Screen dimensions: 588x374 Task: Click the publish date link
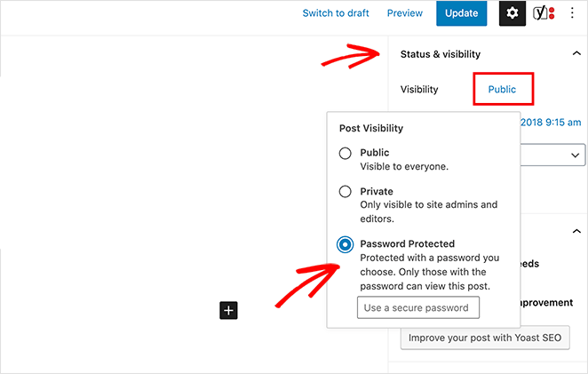click(551, 123)
